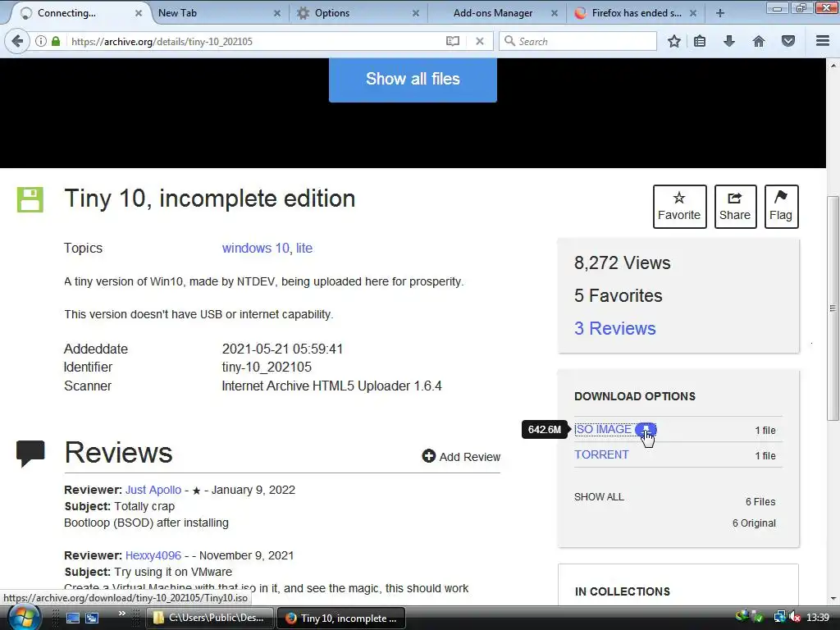Image resolution: width=840 pixels, height=630 pixels.
Task: Click the 8,272 Views text
Action: pos(622,263)
